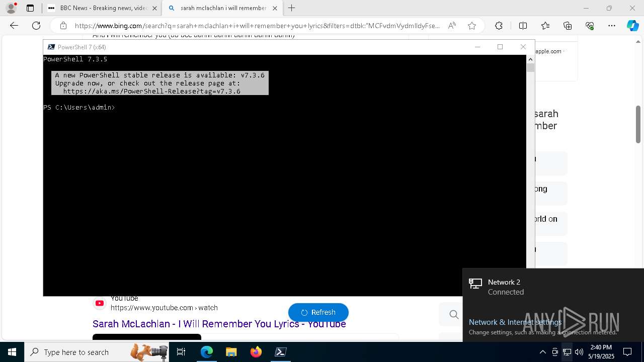Launch Firefox from taskbar
The height and width of the screenshot is (362, 644).
point(256,352)
